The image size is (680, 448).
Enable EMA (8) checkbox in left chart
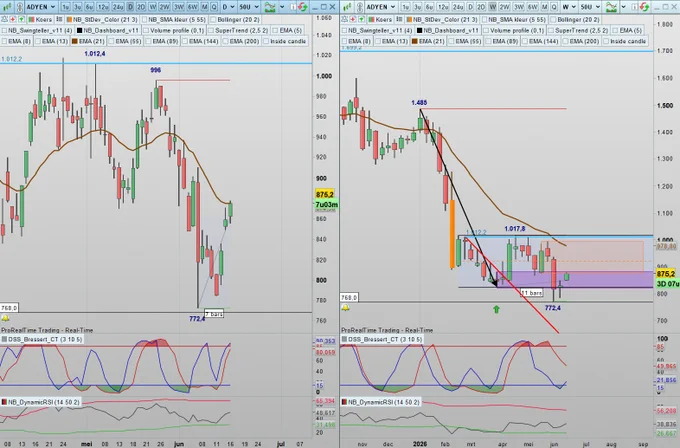[4, 41]
